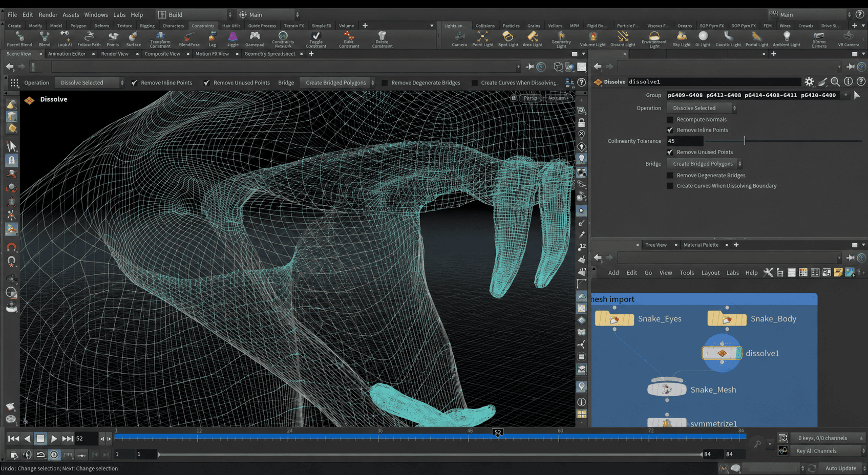Open Dissolve Selected dropdown in viewport toolbar
868x475 pixels.
tap(90, 82)
